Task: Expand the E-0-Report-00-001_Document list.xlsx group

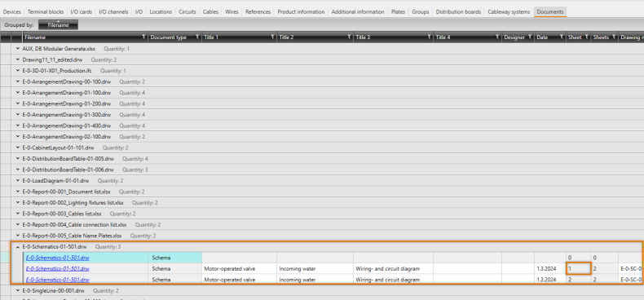Action: [18, 192]
